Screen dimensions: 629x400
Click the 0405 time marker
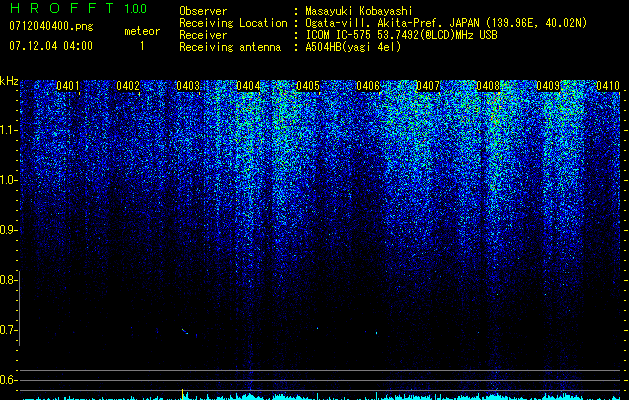click(308, 86)
